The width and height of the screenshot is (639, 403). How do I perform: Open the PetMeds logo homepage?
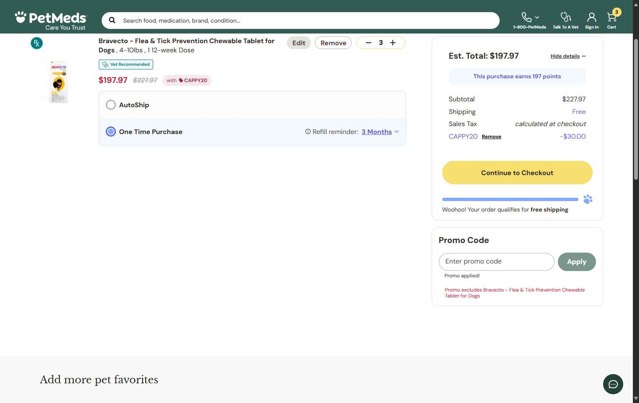[51, 20]
